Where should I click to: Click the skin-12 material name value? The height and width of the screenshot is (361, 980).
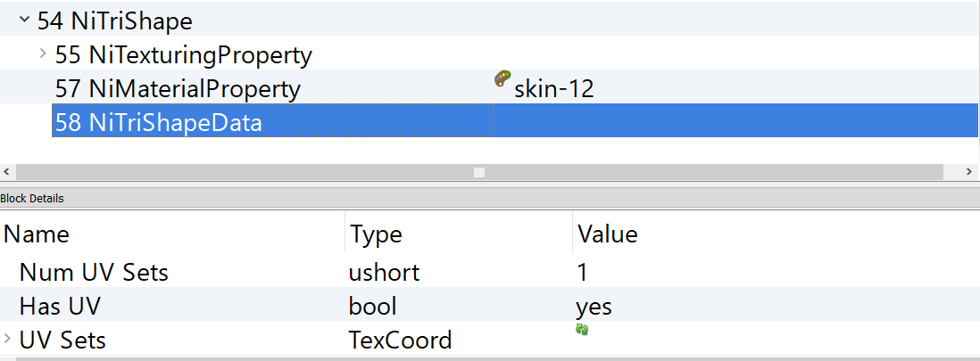pyautogui.click(x=553, y=89)
